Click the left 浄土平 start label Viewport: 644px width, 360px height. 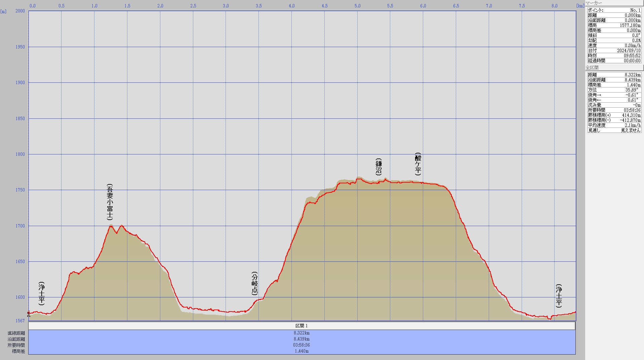(41, 293)
